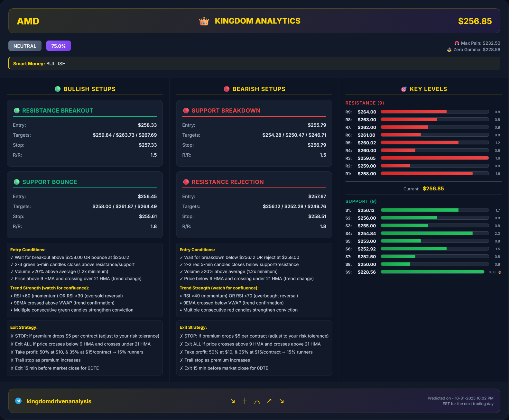Click the NEUTRAL badge
Screen dimensions: 509x420
tap(25, 46)
